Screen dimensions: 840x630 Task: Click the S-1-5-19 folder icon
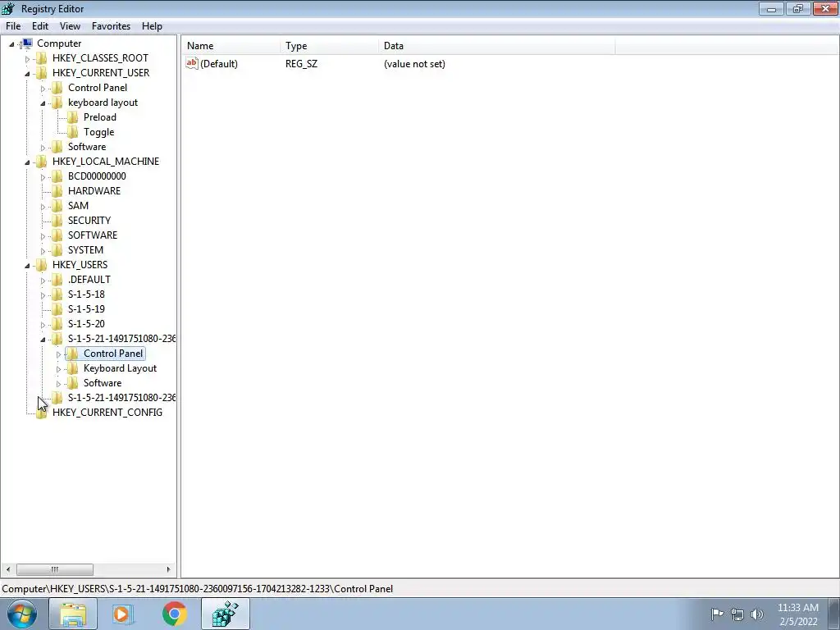[x=57, y=309]
